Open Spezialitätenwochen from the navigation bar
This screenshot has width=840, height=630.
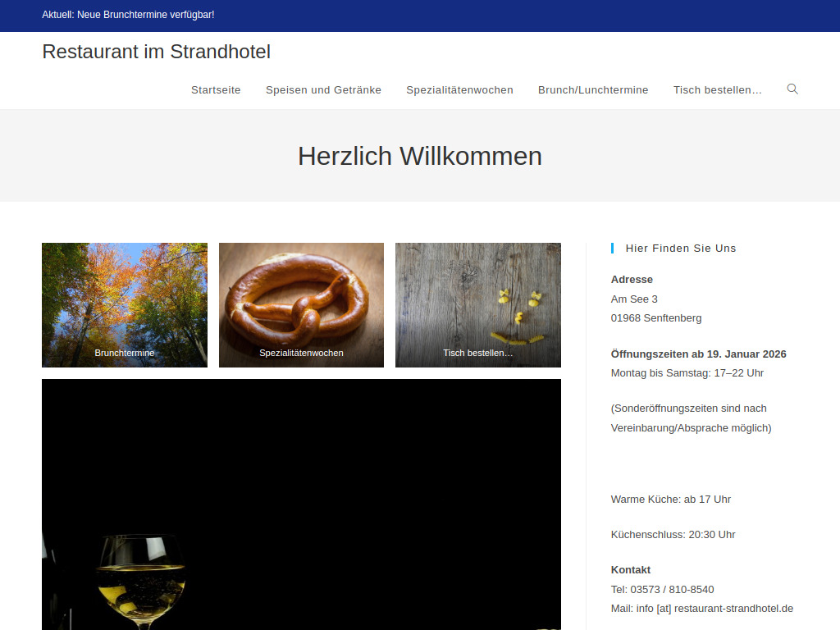(459, 90)
